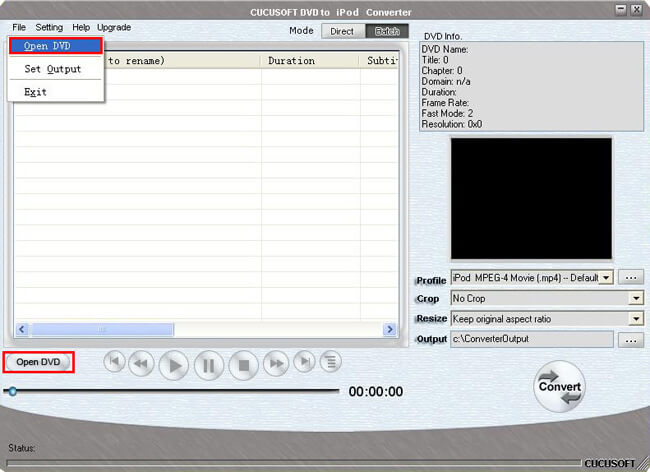Expand the Resize aspect ratio dropdown

click(636, 319)
